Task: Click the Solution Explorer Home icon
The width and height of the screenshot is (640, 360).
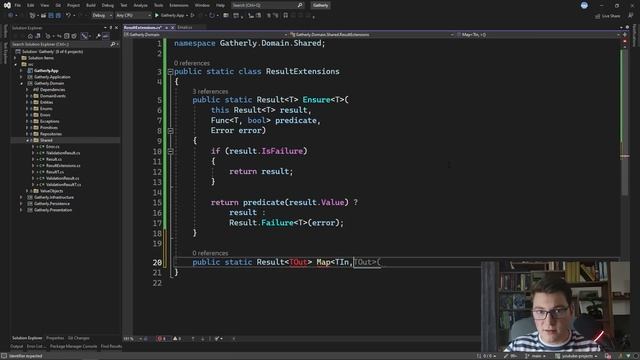Action: (30, 36)
